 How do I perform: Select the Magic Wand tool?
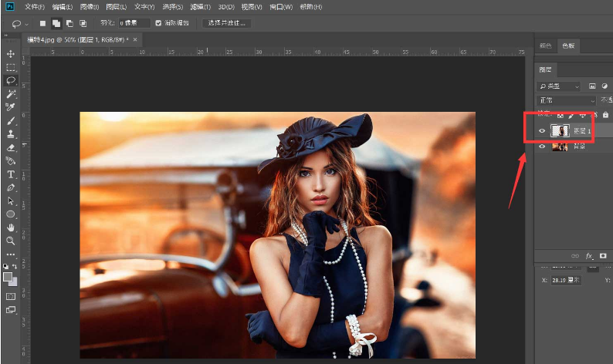[x=11, y=93]
